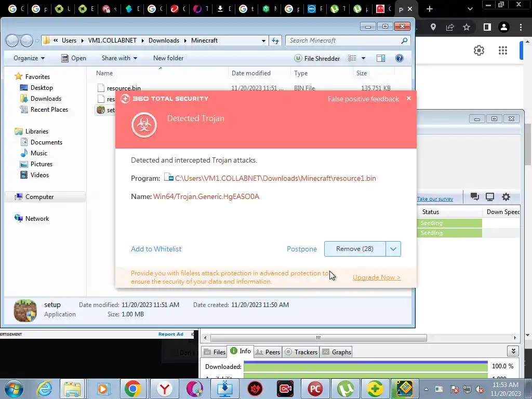This screenshot has height=399, width=532.
Task: Click Upgrade Now link
Action: tap(377, 277)
